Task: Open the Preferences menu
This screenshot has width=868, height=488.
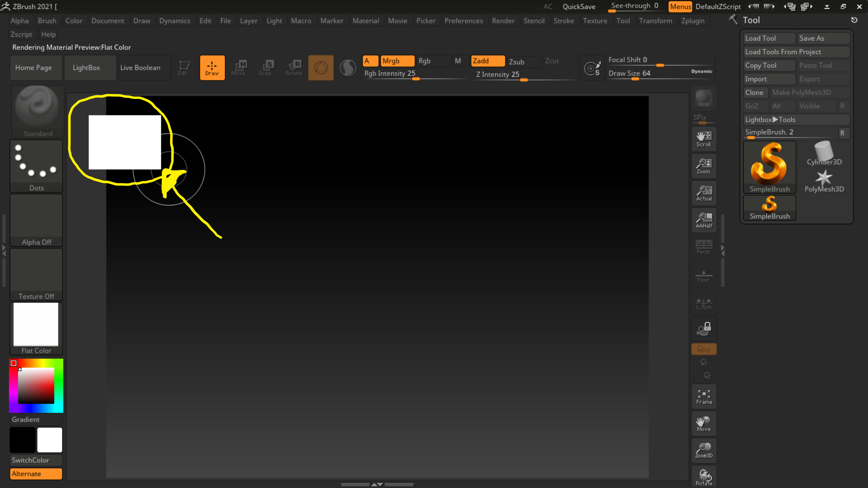Action: 463,21
